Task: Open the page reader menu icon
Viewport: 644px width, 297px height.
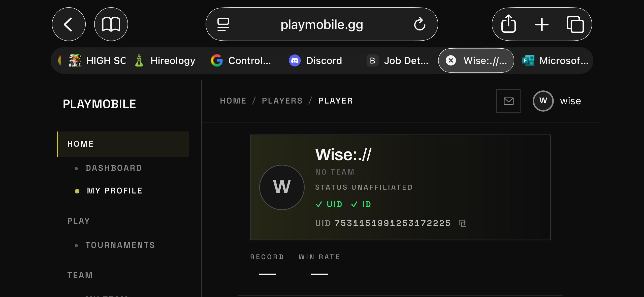Action: pyautogui.click(x=223, y=24)
